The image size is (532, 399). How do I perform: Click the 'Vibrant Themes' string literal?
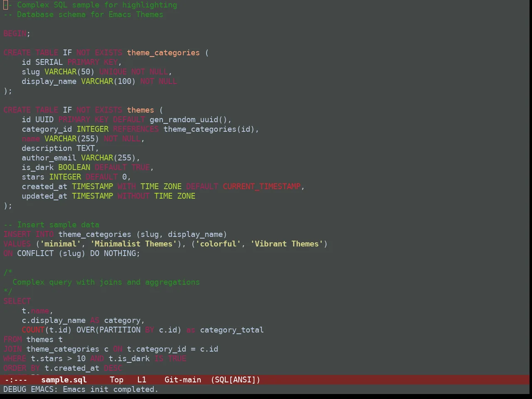tap(287, 244)
